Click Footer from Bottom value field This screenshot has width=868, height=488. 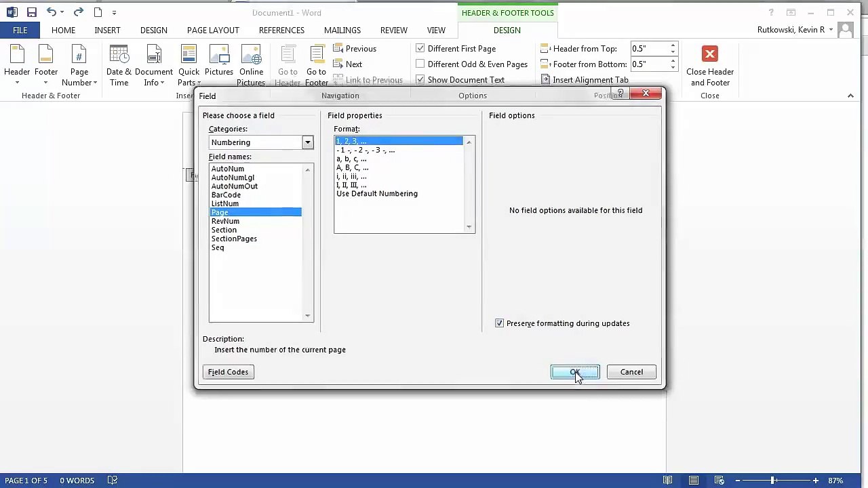(x=650, y=64)
